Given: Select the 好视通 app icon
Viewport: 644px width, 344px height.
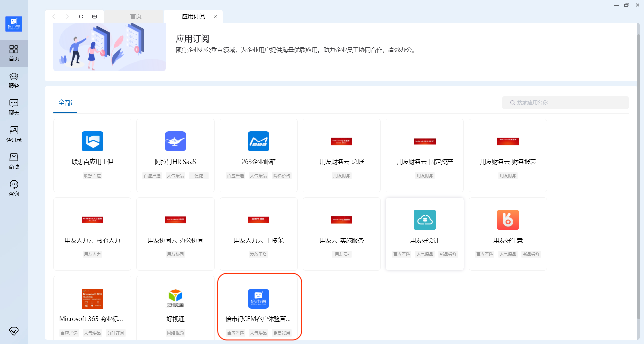Looking at the screenshot, I should click(x=175, y=298).
